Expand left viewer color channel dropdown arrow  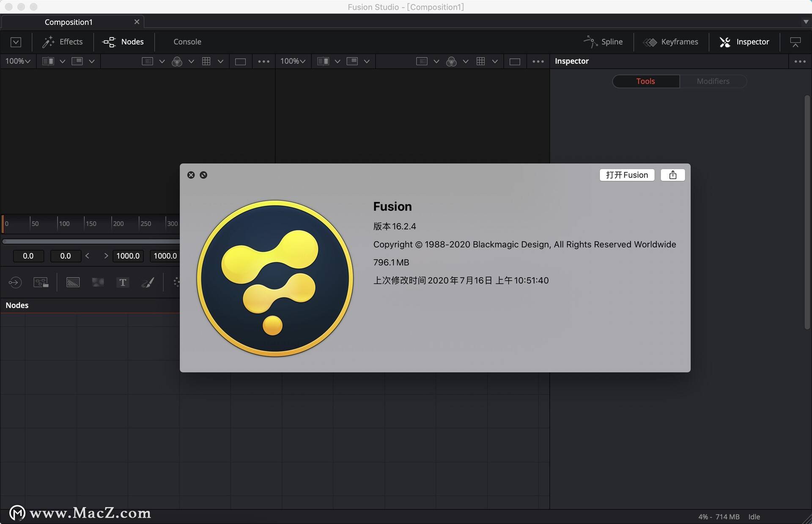[191, 62]
